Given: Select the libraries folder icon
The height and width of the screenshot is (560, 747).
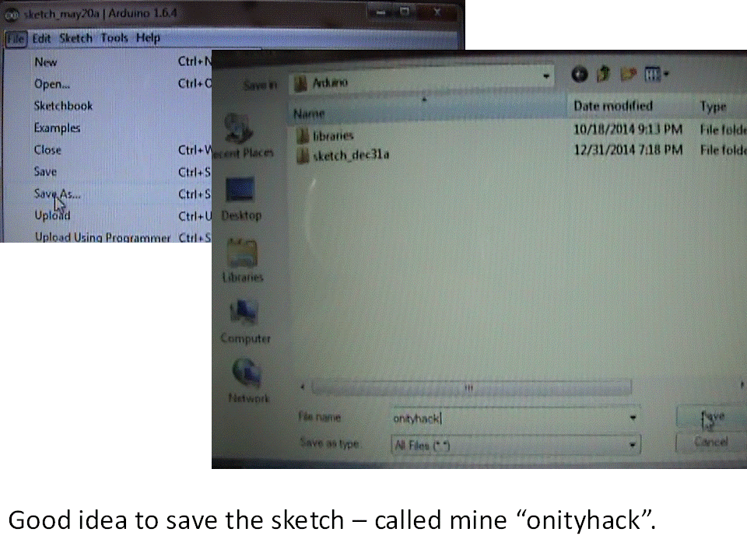Looking at the screenshot, I should (x=302, y=135).
